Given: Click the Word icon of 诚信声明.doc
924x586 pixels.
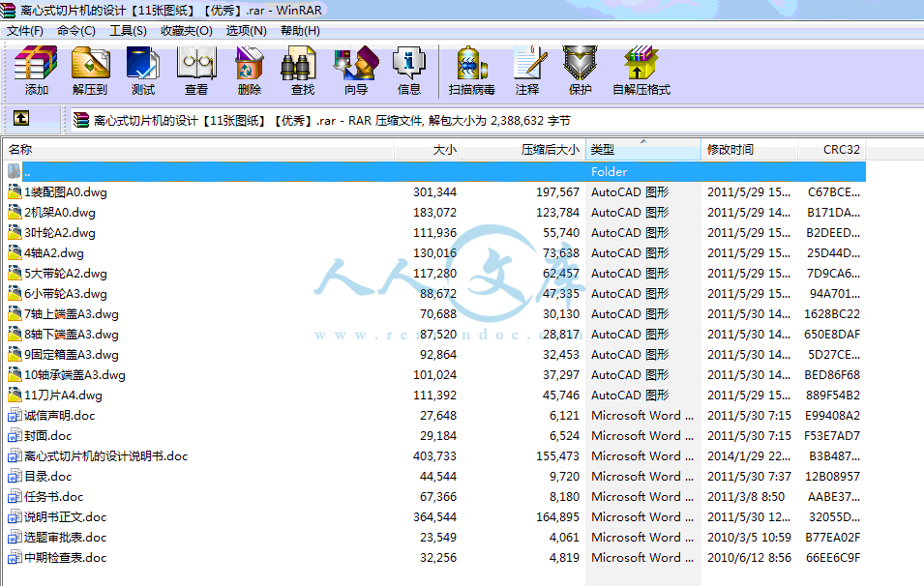Looking at the screenshot, I should tap(15, 416).
